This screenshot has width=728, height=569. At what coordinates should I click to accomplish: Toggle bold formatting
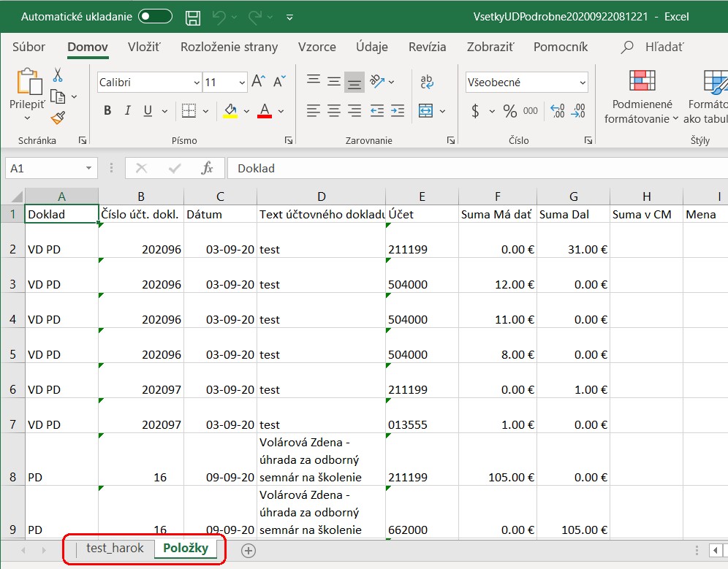[x=107, y=110]
